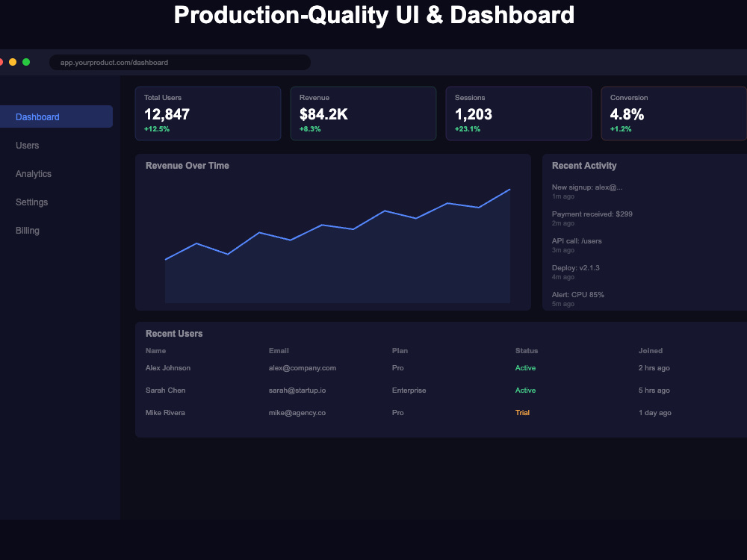Open the Sessions stat card
Image resolution: width=747 pixels, height=560 pixels.
[x=519, y=113]
